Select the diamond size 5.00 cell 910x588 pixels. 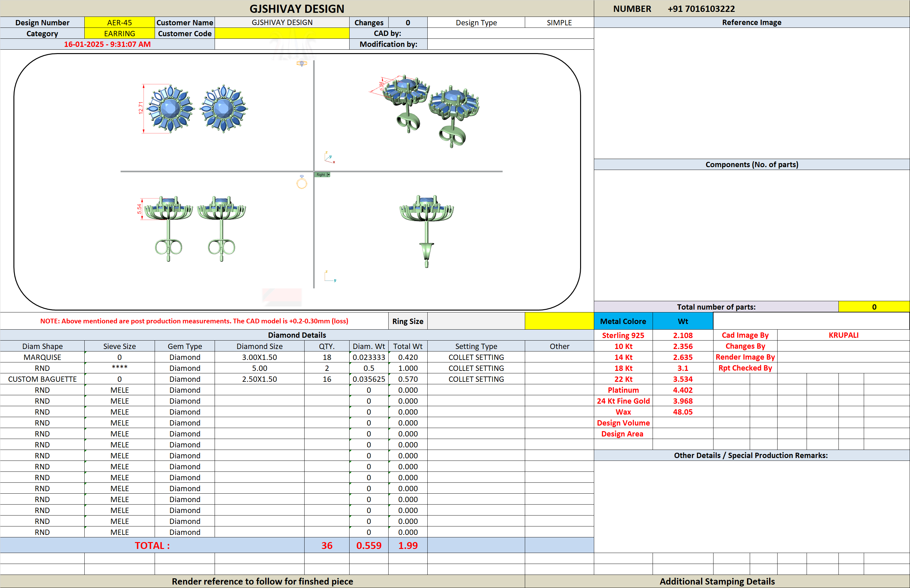(x=260, y=368)
